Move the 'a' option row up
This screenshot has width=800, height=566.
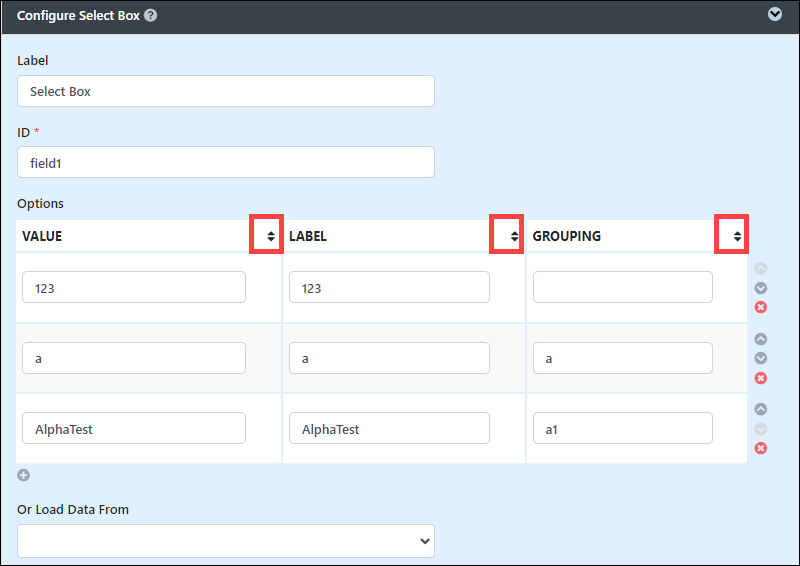761,339
